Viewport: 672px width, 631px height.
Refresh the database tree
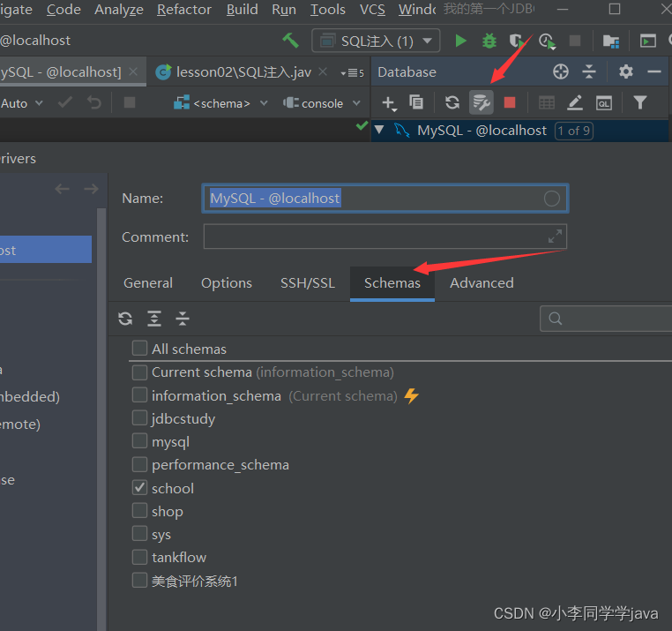tap(452, 102)
